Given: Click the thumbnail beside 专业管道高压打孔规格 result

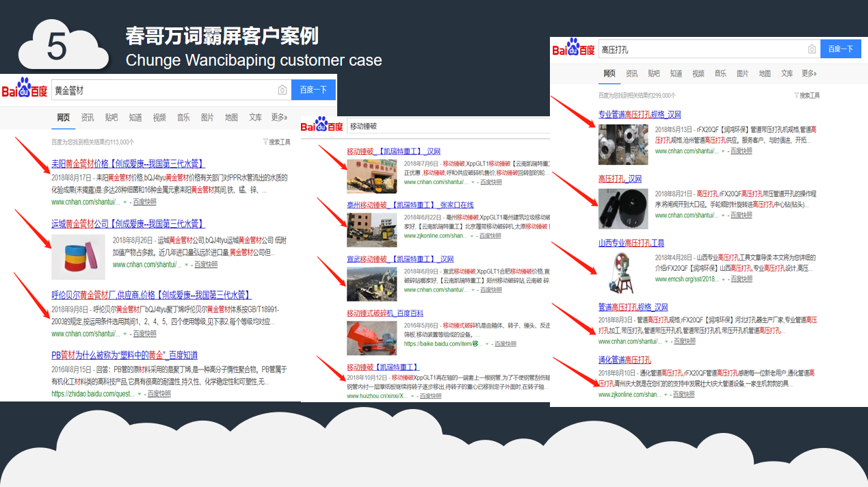Looking at the screenshot, I should coord(623,144).
